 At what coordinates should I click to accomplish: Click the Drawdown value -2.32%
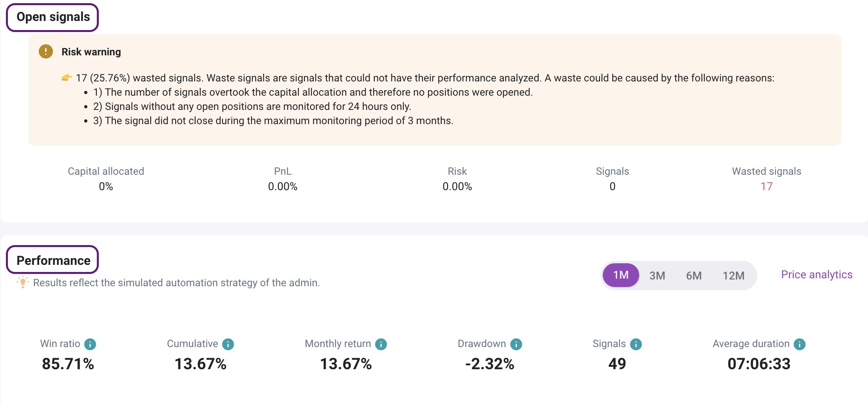click(x=490, y=364)
